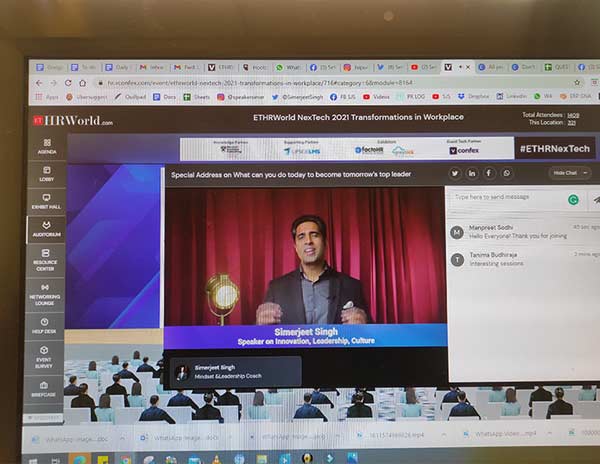This screenshot has width=600, height=464.
Task: Open the Agenda sidebar icon
Action: tap(47, 147)
